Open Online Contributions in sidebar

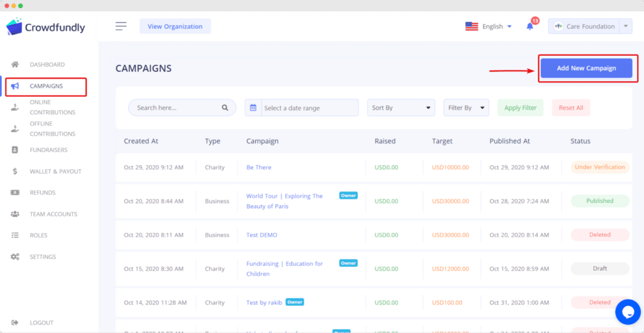(x=53, y=107)
